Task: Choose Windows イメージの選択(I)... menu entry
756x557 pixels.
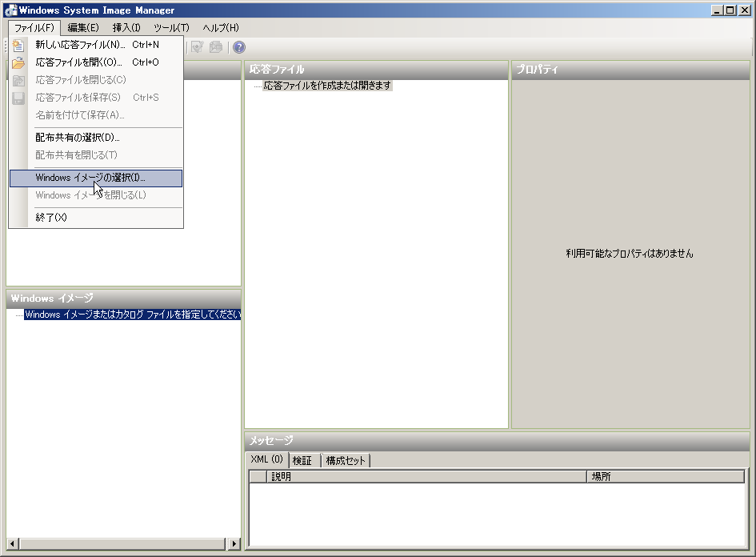Action: 96,178
